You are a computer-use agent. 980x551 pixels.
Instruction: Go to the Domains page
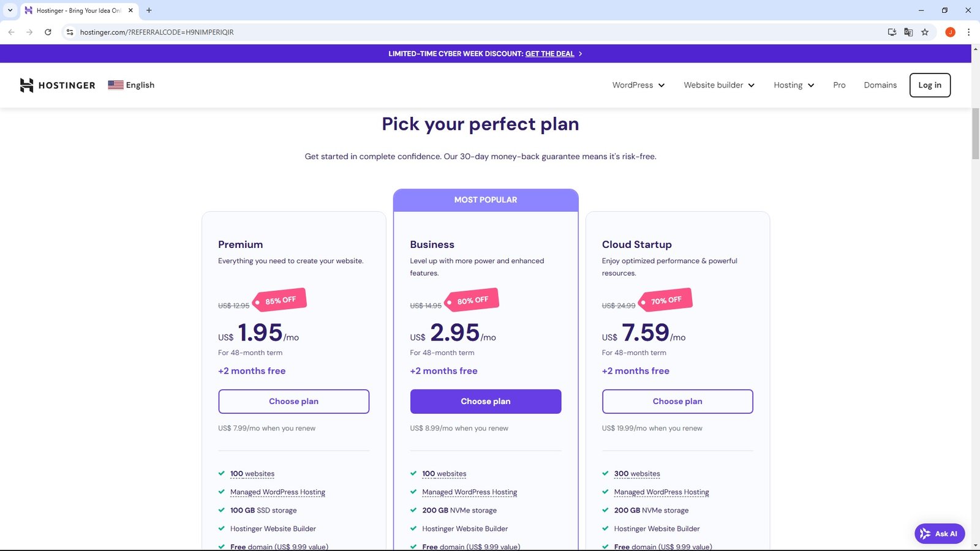pyautogui.click(x=880, y=85)
